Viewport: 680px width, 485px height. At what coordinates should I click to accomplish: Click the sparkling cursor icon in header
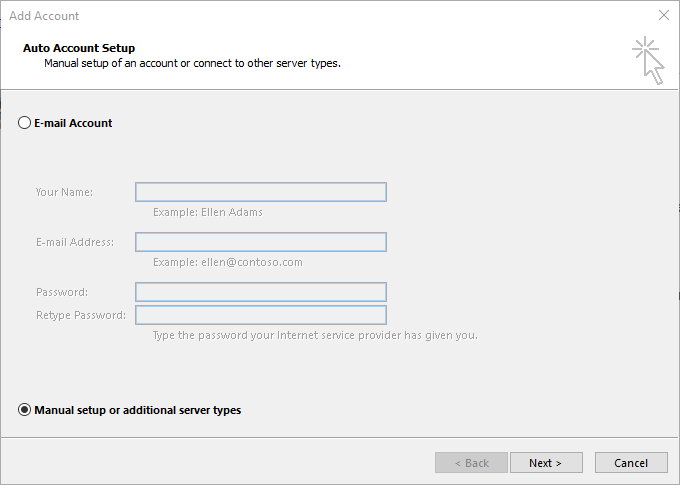click(x=648, y=60)
